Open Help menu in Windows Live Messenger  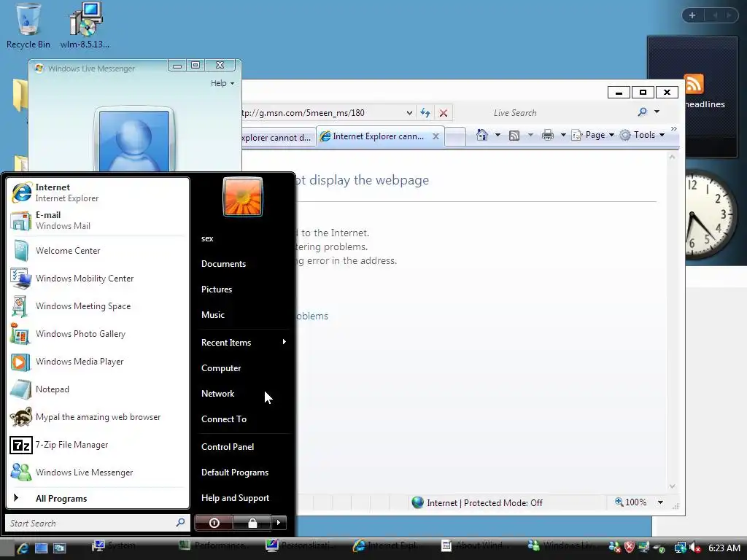coord(222,83)
